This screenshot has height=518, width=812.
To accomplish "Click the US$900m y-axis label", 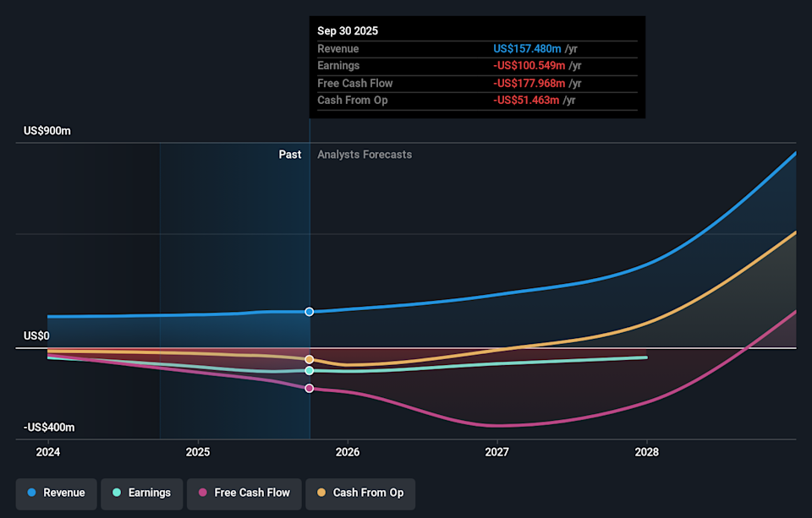I will click(x=47, y=131).
